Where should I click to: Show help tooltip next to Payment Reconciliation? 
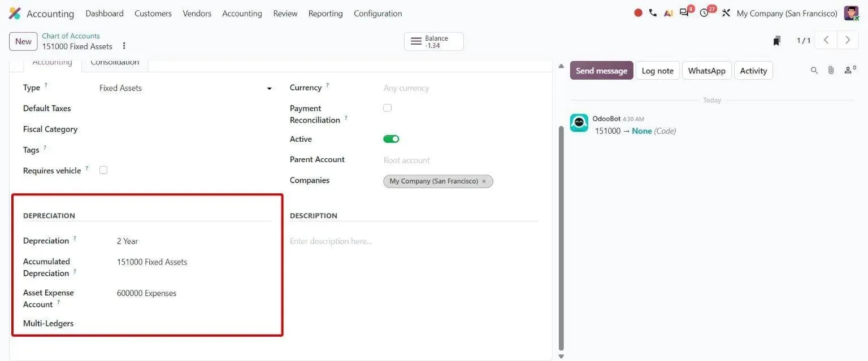(x=346, y=118)
